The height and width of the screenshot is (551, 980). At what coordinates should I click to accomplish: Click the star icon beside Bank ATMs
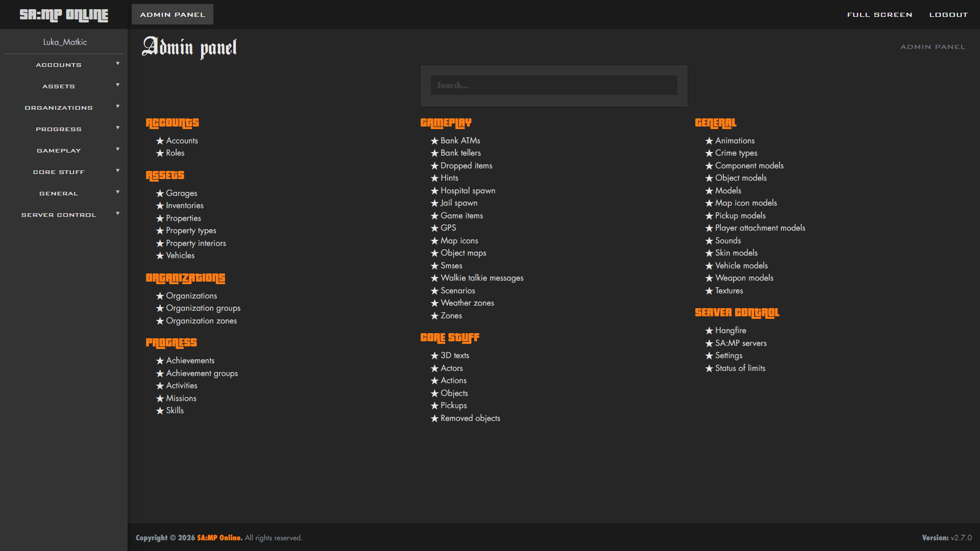[434, 141]
